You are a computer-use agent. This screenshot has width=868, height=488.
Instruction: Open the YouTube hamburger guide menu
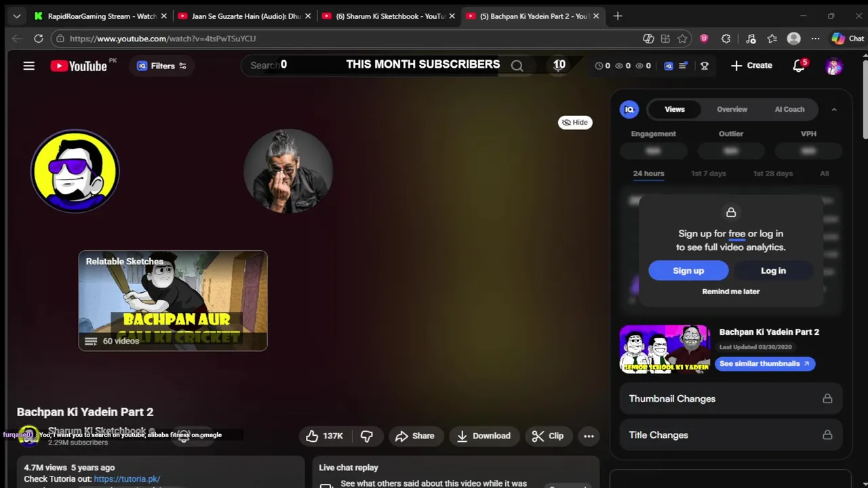tap(28, 66)
